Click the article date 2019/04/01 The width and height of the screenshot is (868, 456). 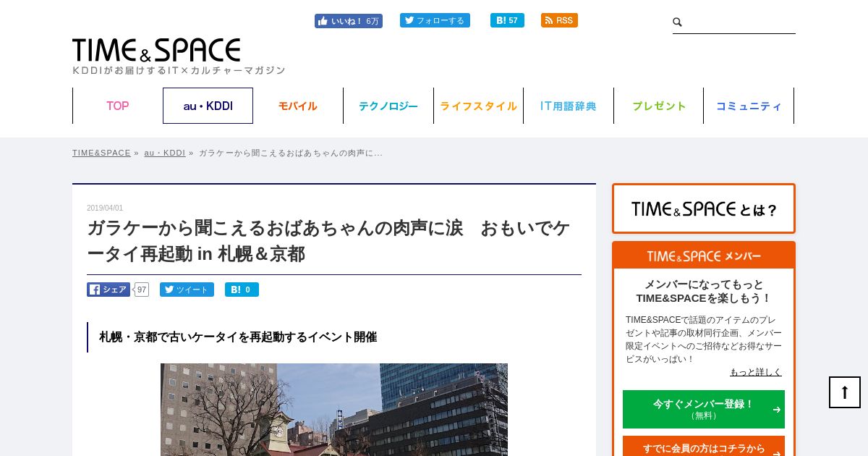[105, 208]
